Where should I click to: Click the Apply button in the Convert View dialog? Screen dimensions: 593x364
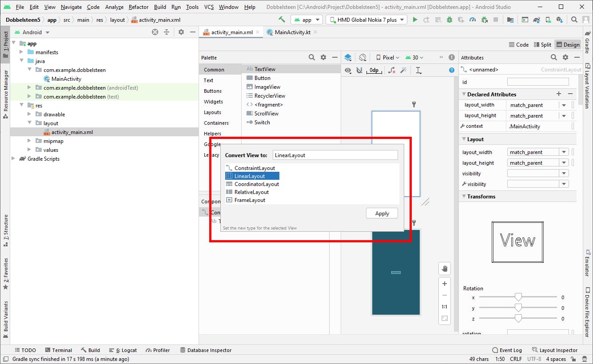(x=382, y=214)
